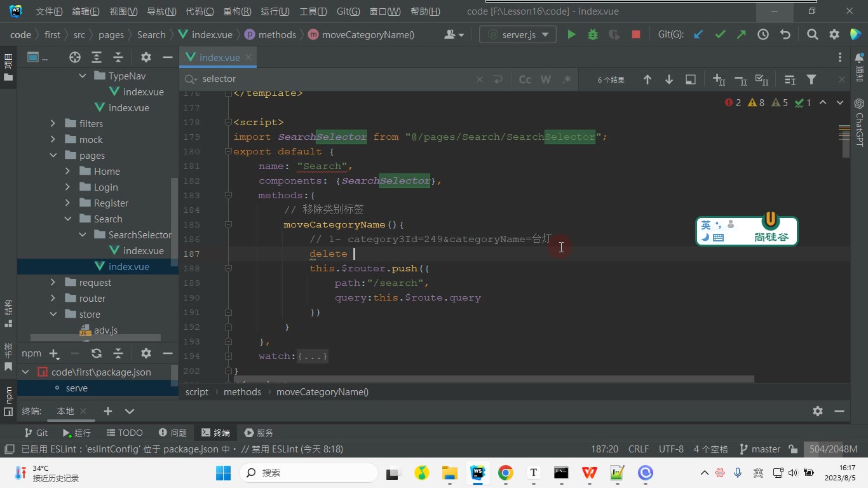Go to previous search occurrence

pyautogui.click(x=647, y=79)
